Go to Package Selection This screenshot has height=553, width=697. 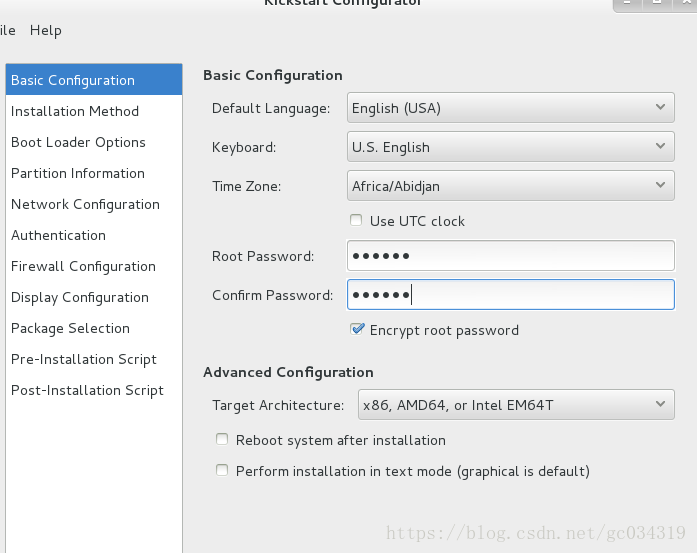coord(70,328)
